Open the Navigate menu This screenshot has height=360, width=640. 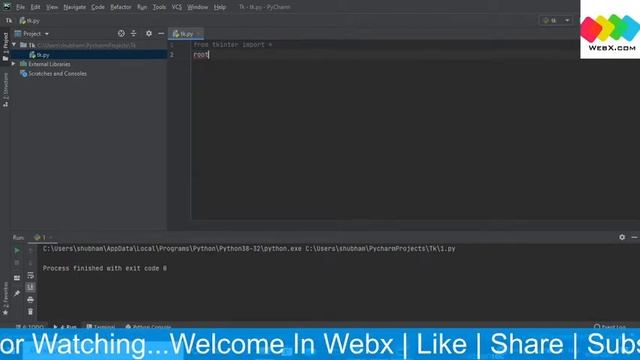click(75, 7)
